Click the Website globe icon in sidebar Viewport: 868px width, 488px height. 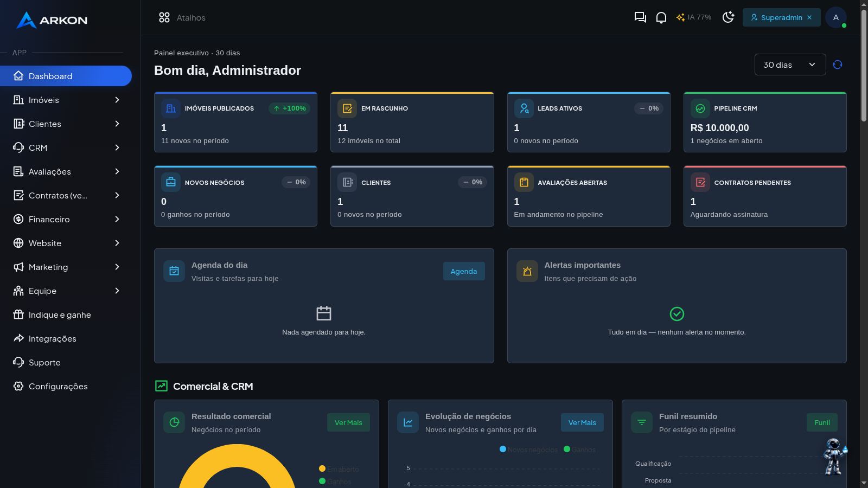18,243
